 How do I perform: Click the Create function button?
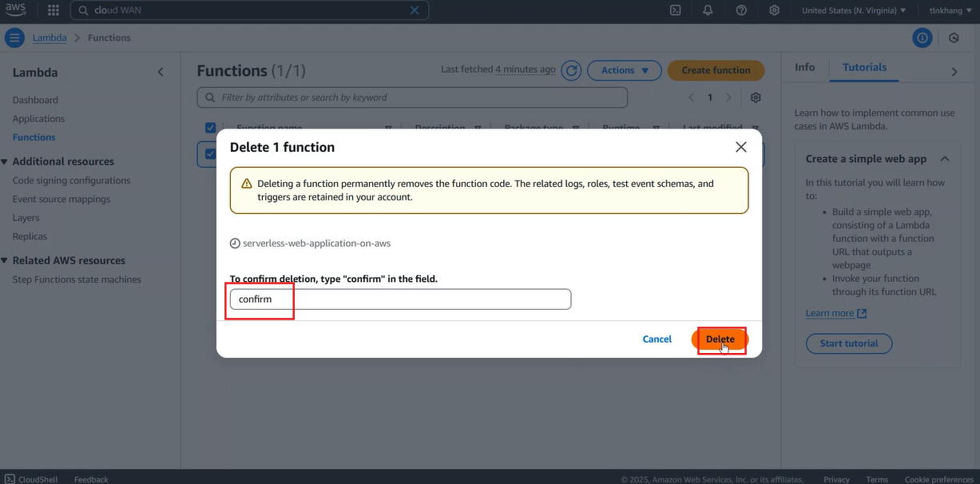point(716,70)
